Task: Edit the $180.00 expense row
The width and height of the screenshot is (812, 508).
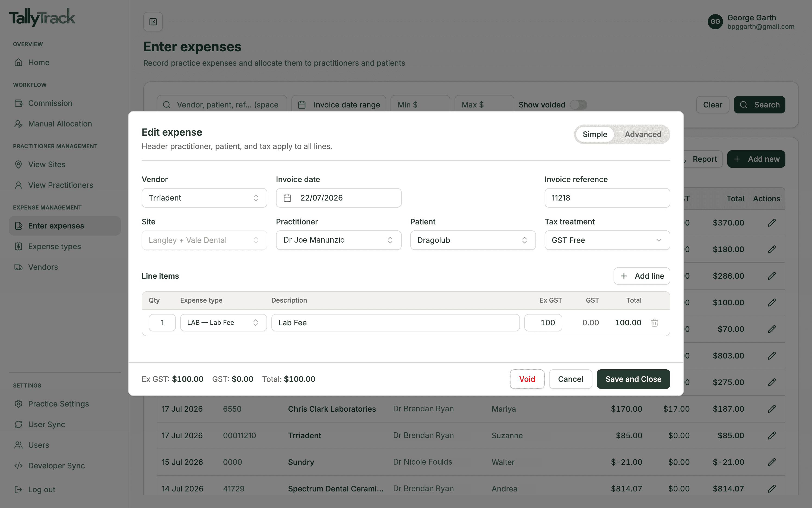Action: [772, 249]
